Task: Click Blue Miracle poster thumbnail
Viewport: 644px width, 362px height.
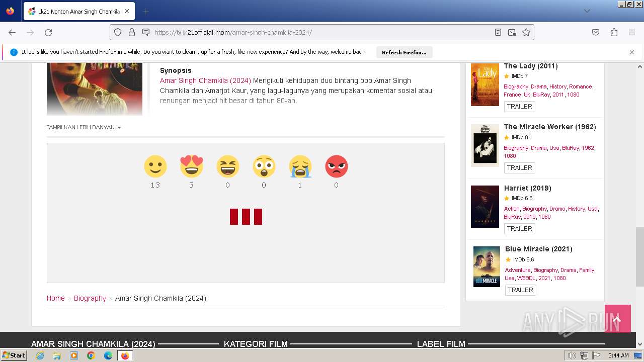Action: coord(487,266)
